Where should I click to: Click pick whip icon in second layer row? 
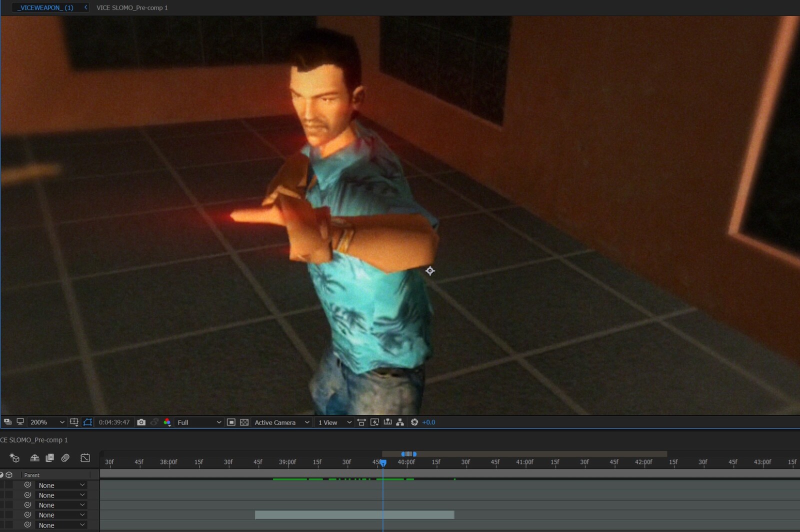pyautogui.click(x=27, y=494)
